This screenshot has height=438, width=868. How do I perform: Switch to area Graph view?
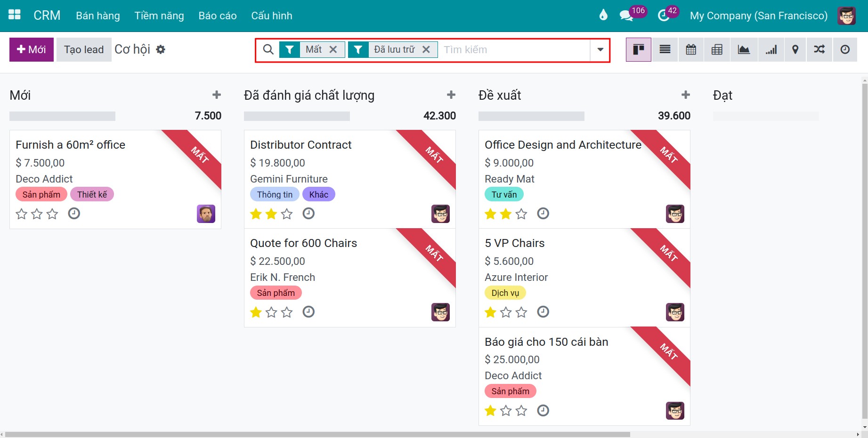coord(744,49)
